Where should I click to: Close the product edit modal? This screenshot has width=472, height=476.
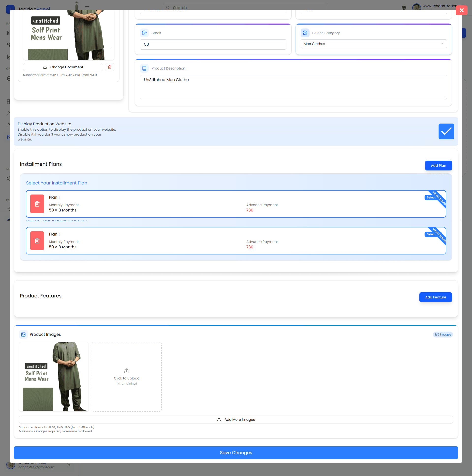(x=461, y=10)
